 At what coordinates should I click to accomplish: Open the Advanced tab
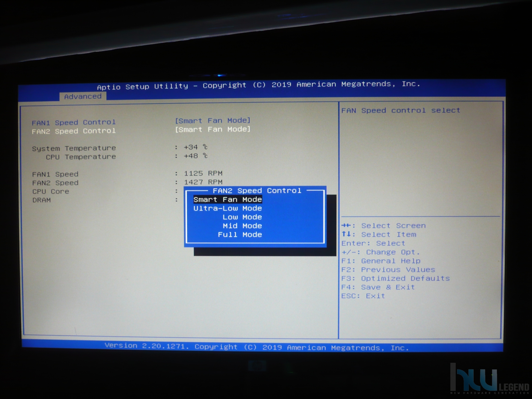[x=83, y=96]
